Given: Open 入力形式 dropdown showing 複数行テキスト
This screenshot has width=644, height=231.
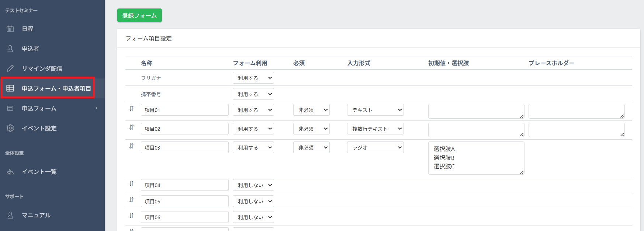Looking at the screenshot, I should [x=375, y=129].
